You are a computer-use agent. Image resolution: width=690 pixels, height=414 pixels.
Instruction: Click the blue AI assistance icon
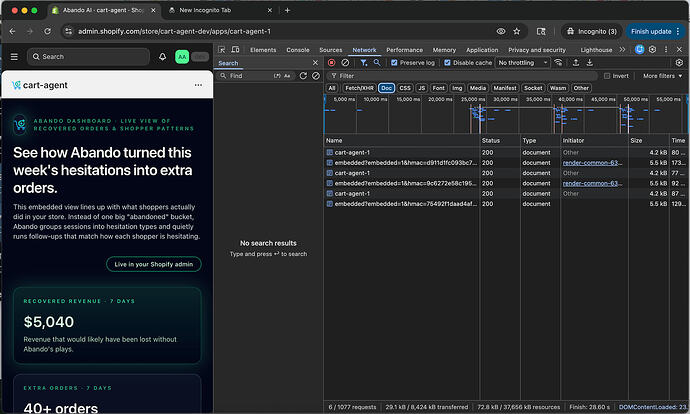pos(639,50)
